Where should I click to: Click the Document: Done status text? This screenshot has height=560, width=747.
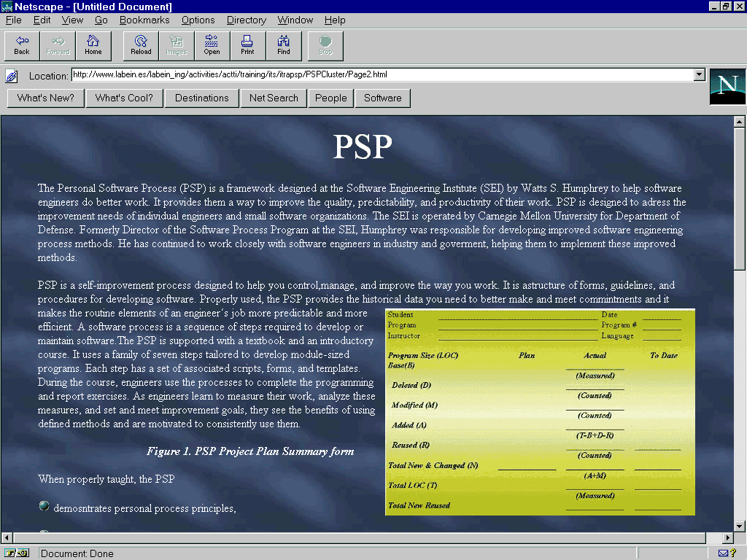(77, 553)
